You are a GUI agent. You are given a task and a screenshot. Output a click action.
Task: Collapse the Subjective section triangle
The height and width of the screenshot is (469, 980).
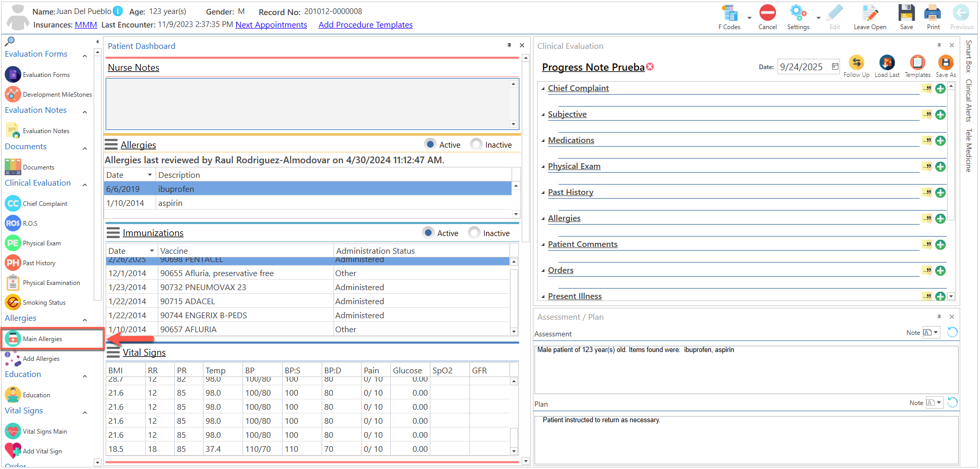(543, 115)
